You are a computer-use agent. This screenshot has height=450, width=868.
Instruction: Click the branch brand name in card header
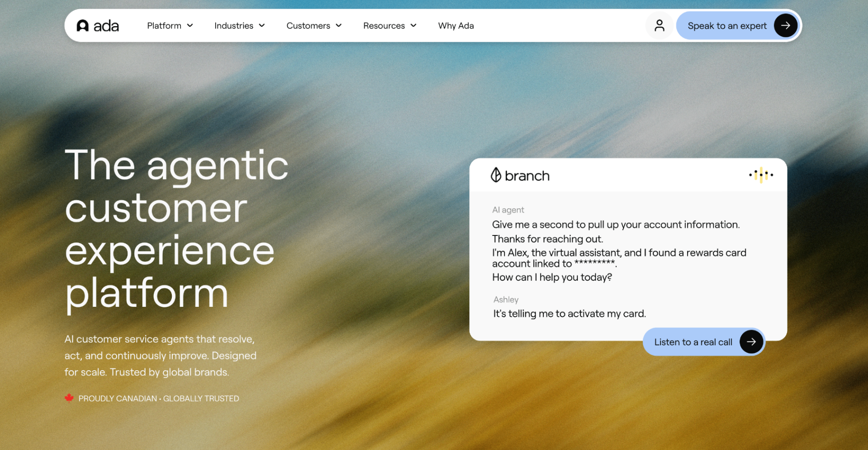[527, 176]
